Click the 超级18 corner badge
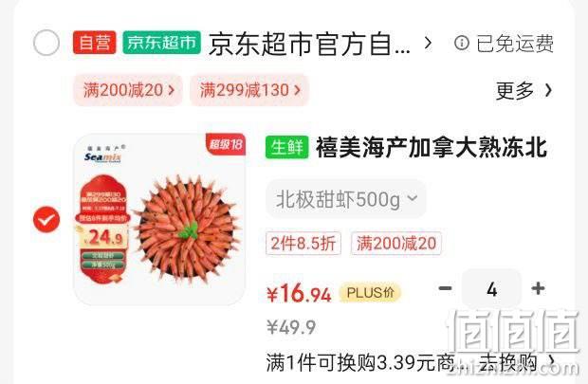 pyautogui.click(x=226, y=144)
